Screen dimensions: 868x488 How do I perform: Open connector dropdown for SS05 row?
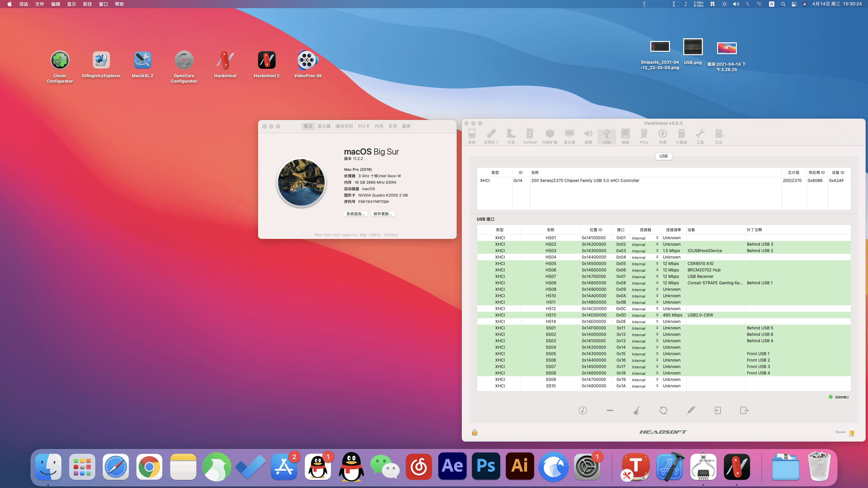point(645,354)
